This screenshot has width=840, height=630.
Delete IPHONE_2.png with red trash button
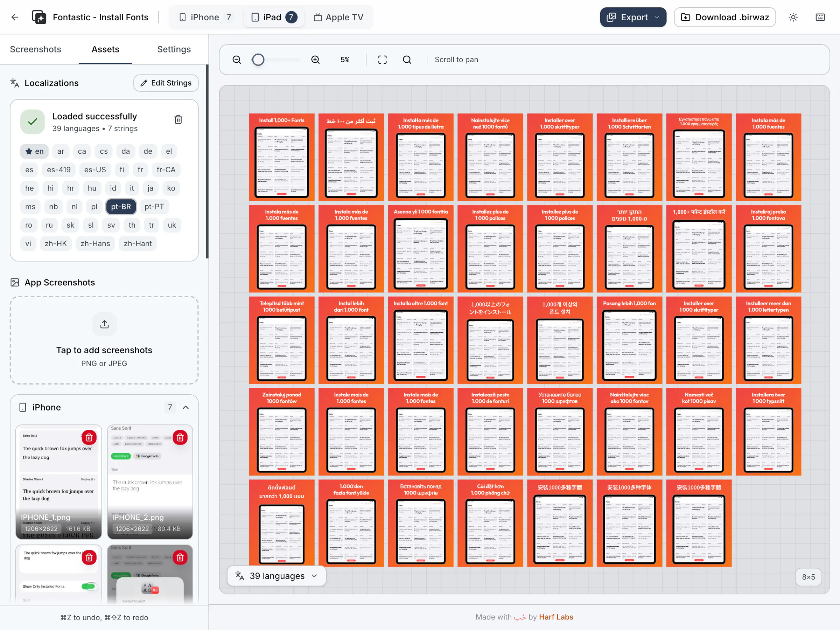[x=180, y=437]
